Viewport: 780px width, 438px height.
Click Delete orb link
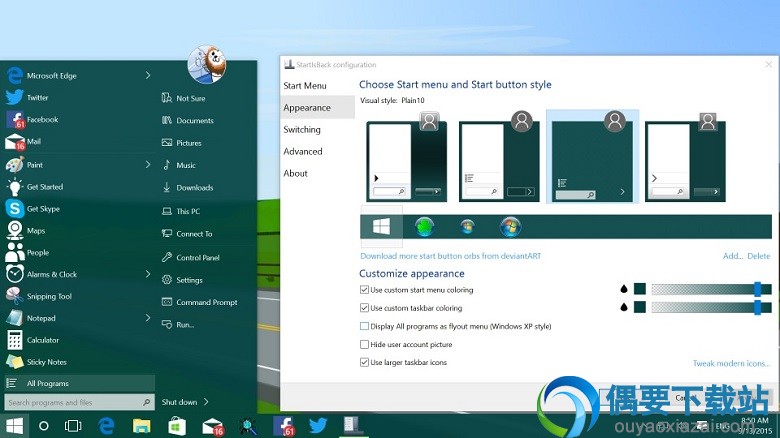pyautogui.click(x=759, y=256)
